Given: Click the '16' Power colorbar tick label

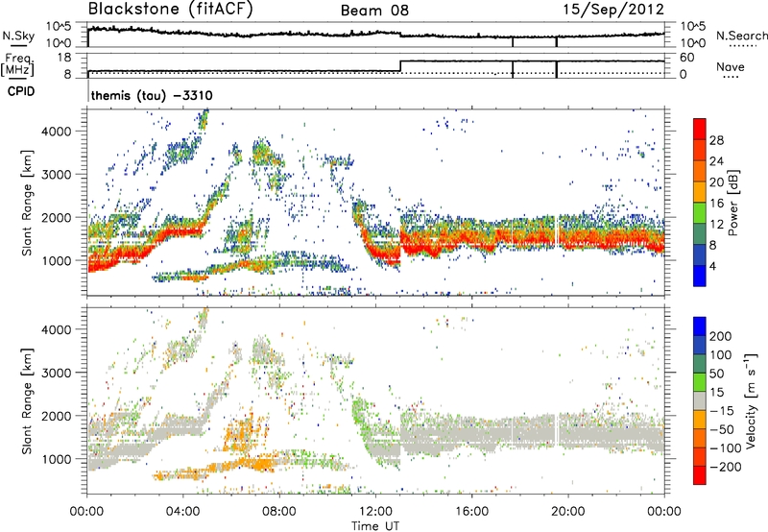Looking at the screenshot, I should coord(716,204).
